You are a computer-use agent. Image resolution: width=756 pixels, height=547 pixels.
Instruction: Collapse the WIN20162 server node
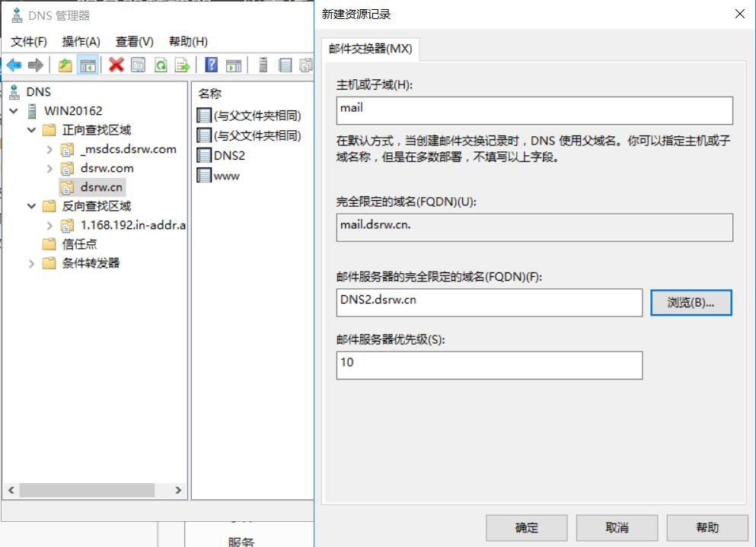coord(14,111)
